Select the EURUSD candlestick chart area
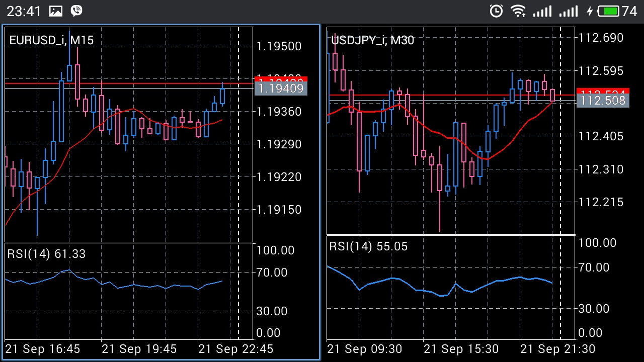This screenshot has width=644, height=362. [x=129, y=134]
